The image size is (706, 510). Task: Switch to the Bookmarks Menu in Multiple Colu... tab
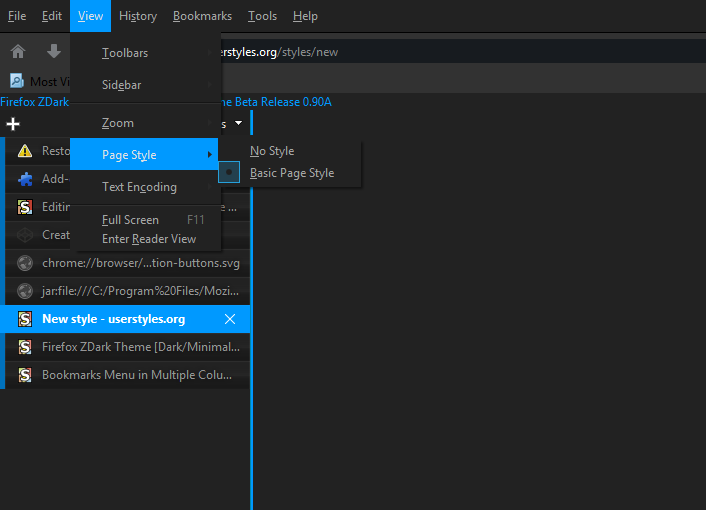pos(127,375)
